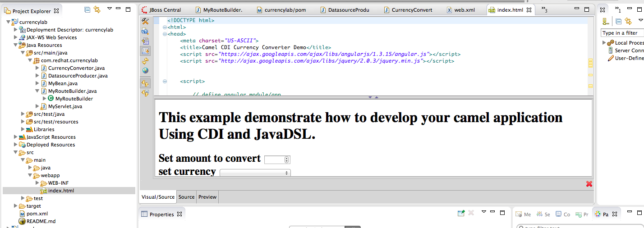
Task: Click the top yellow overview ruler marker
Action: (590, 60)
